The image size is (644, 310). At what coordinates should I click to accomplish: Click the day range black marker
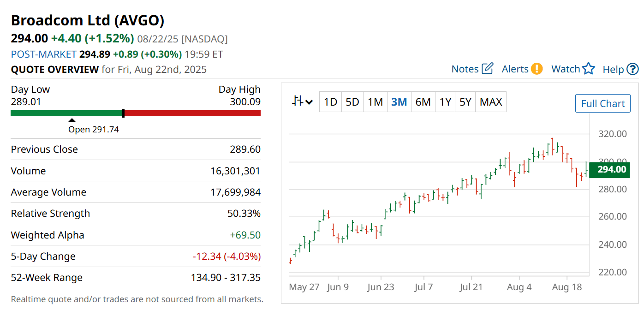123,113
